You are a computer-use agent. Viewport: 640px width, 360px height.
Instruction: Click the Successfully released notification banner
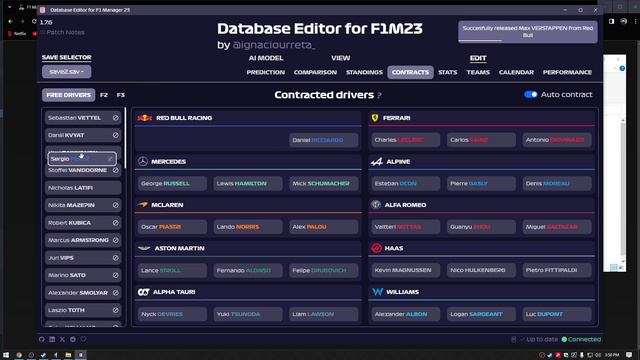(x=528, y=32)
